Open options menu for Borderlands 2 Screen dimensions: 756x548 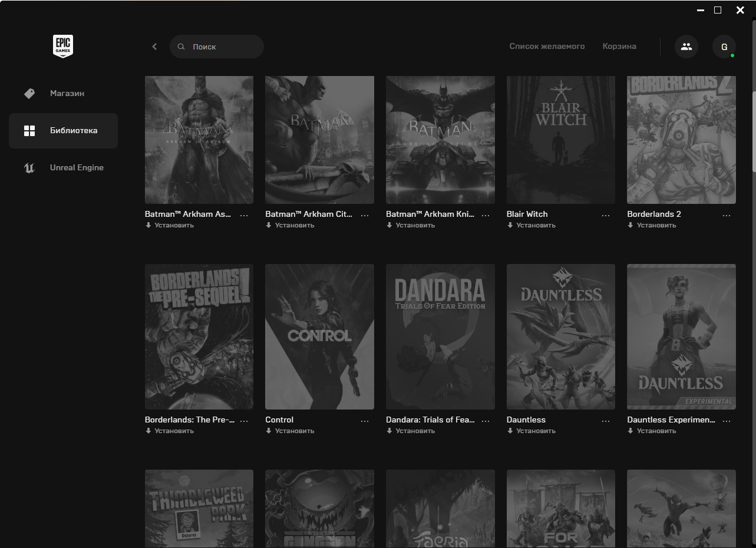pyautogui.click(x=727, y=216)
